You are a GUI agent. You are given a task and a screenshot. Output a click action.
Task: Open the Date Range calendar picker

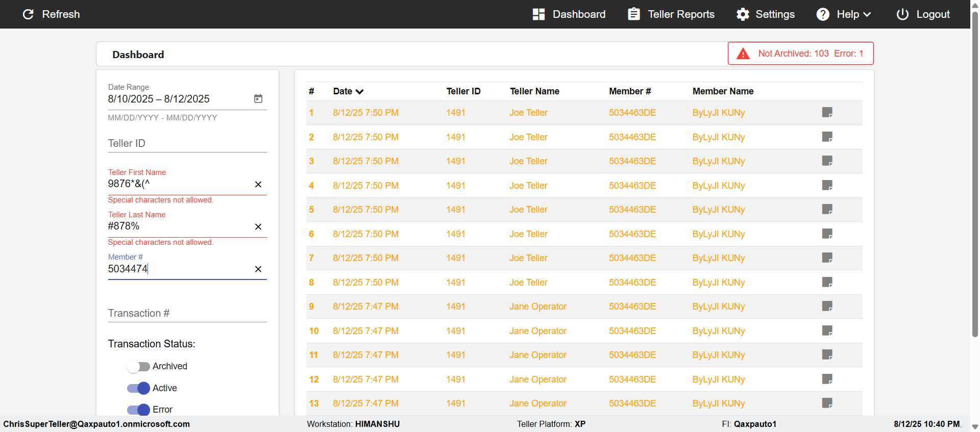tap(258, 98)
